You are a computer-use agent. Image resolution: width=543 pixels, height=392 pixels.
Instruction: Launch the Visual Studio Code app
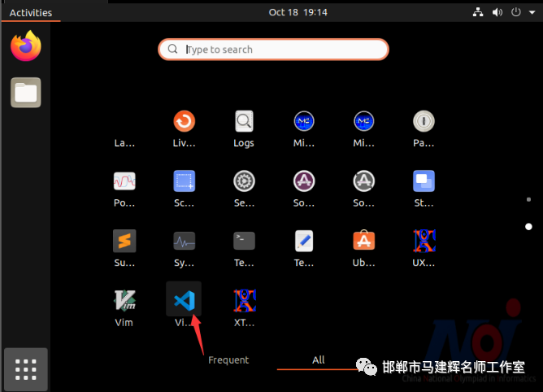coord(184,300)
